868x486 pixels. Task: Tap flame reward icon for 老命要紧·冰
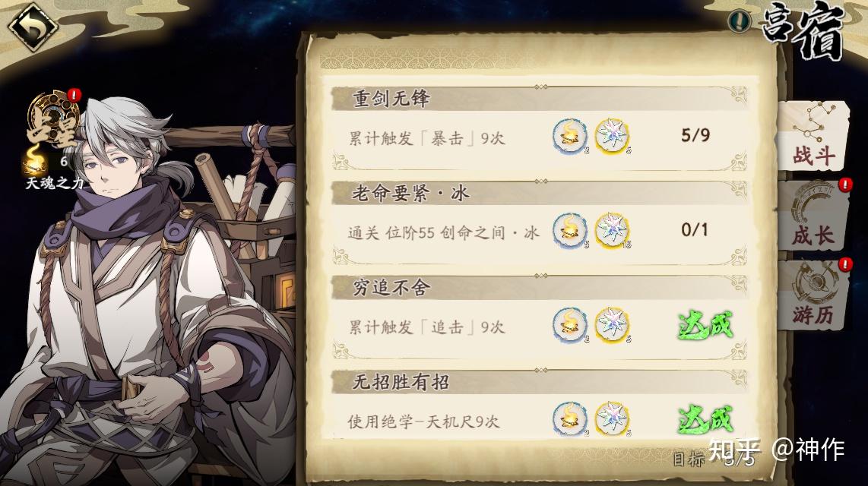tap(569, 230)
